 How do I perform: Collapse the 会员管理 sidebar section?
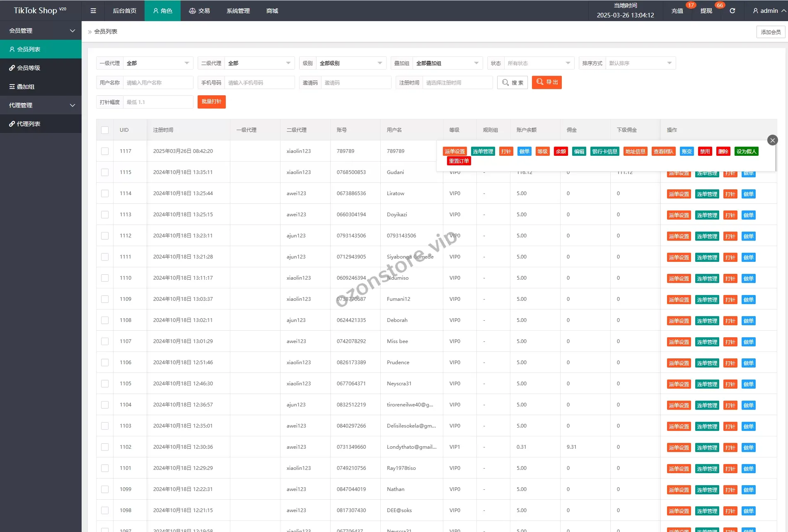[41, 31]
